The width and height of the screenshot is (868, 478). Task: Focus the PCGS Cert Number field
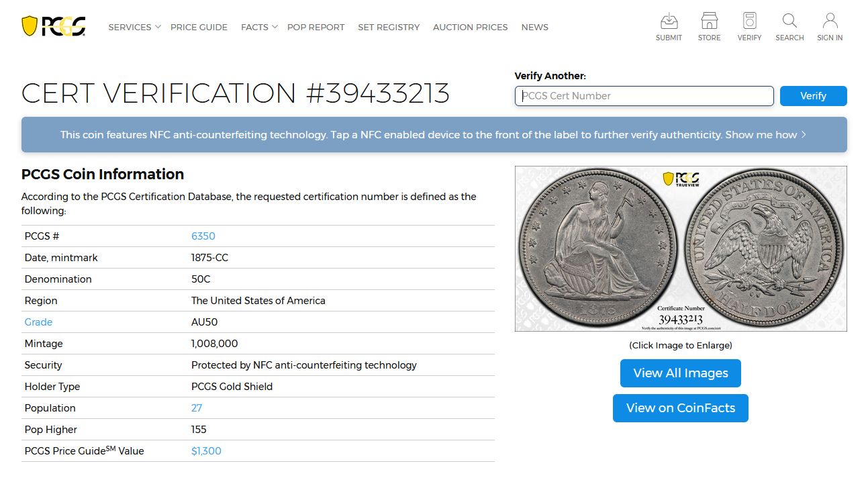pos(644,96)
